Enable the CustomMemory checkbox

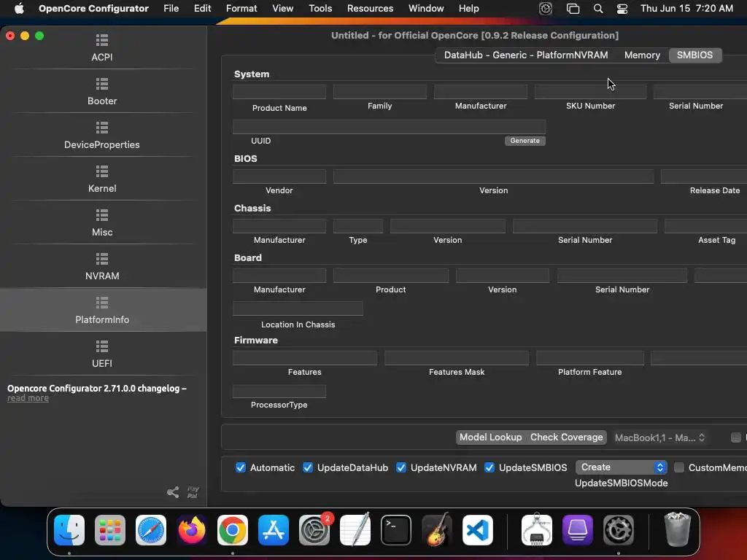point(679,467)
